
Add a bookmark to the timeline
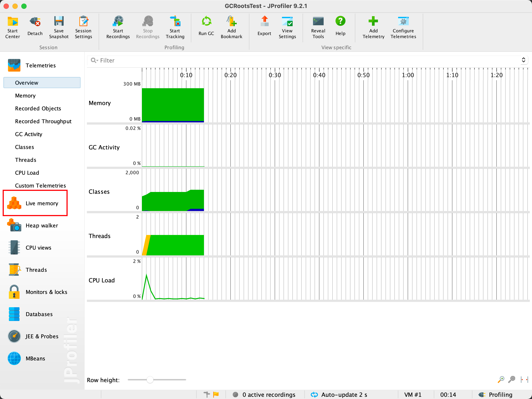pos(231,27)
